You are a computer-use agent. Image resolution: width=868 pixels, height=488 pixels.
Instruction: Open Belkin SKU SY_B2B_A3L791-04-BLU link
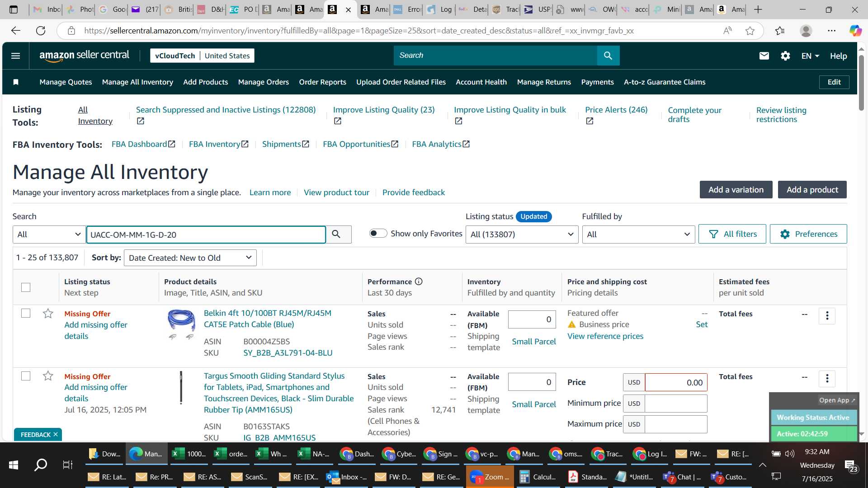(288, 352)
